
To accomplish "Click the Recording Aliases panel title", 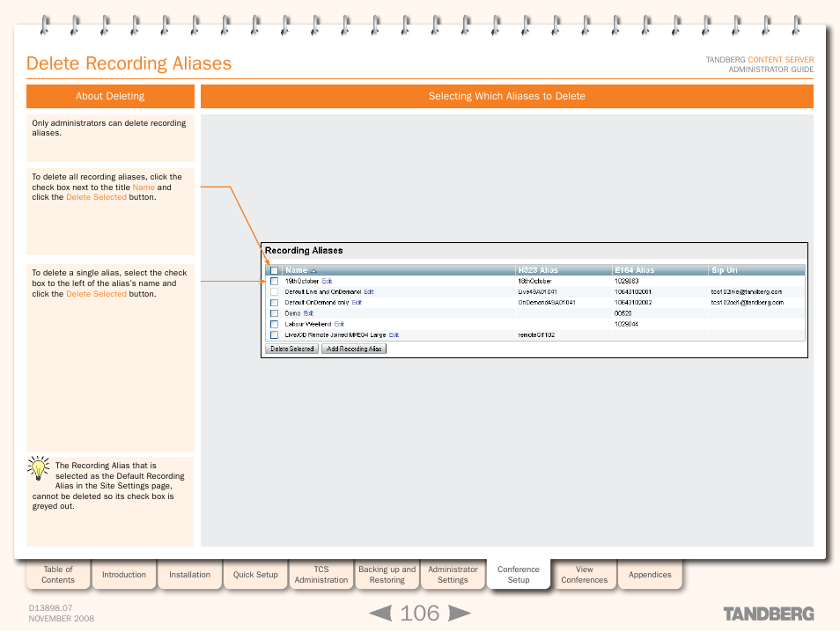I will pos(304,251).
